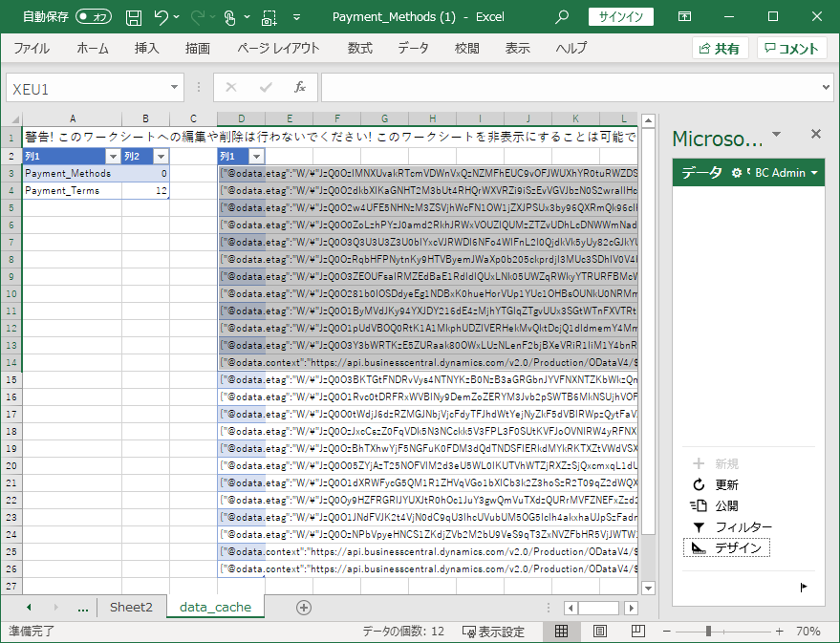Click the formula bar Enter checkmark icon
This screenshot has width=840, height=643.
[265, 87]
